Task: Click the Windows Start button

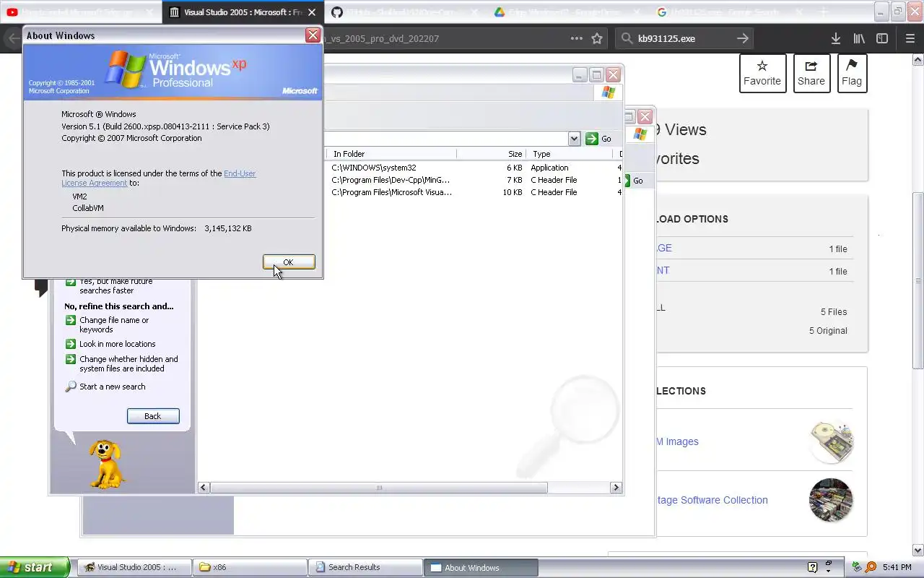Action: click(34, 567)
